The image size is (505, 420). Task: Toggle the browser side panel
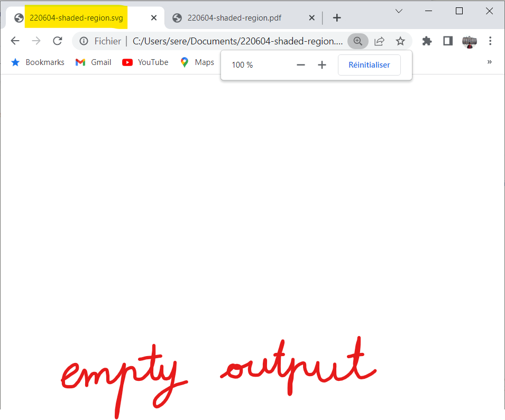point(448,41)
